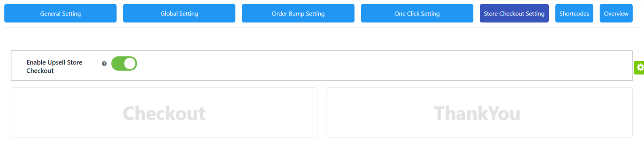644x151 pixels.
Task: Click the active Store Checkout Setting tab
Action: click(514, 13)
